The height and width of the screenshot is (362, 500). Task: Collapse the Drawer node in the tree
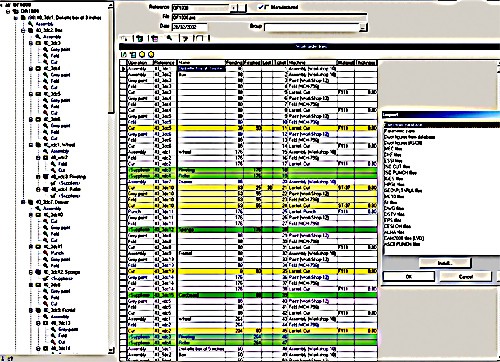[23, 202]
